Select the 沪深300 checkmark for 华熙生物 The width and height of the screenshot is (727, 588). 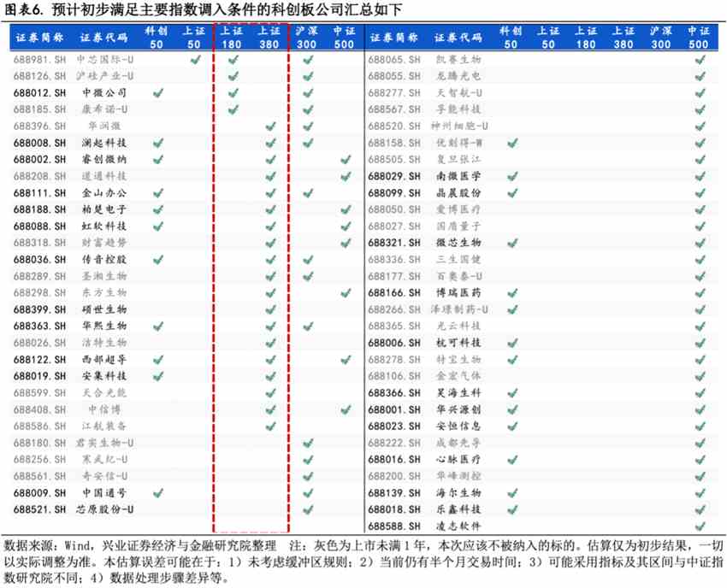point(308,326)
